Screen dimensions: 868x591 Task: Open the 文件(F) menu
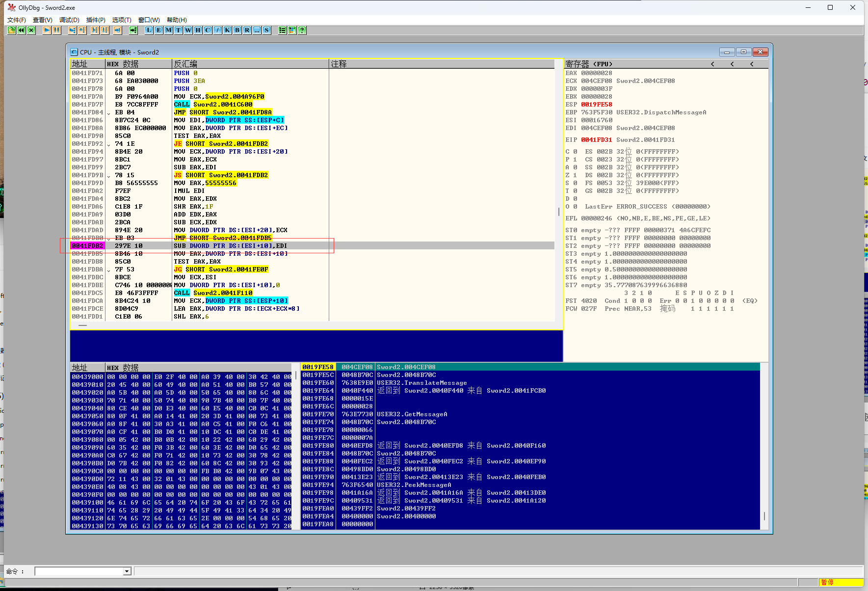(x=17, y=20)
